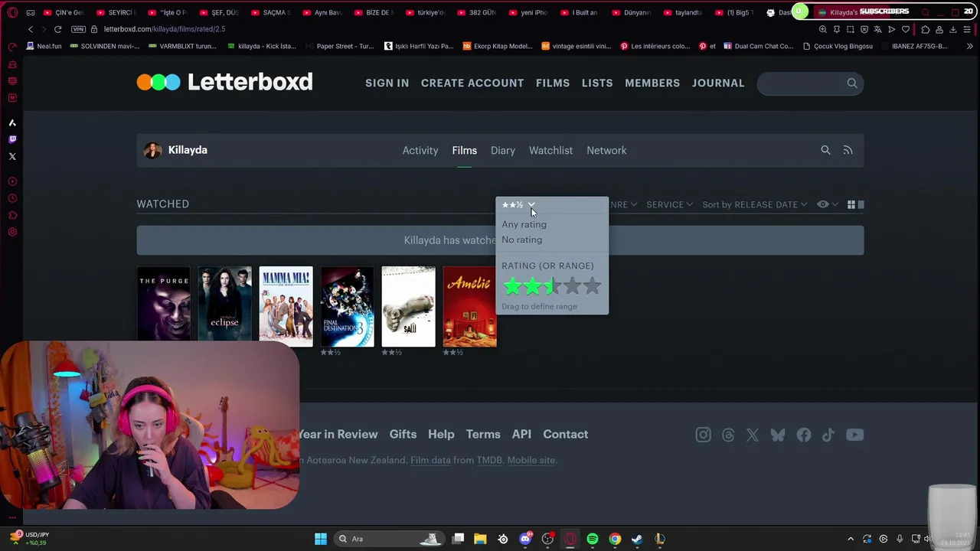Select No rating option
The height and width of the screenshot is (551, 980).
(521, 240)
